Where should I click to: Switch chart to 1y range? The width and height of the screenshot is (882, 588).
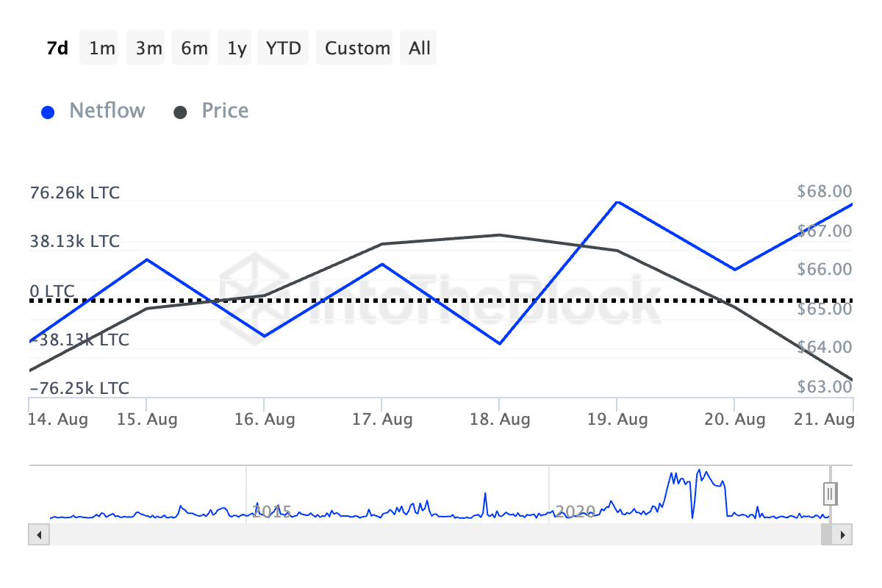coord(237,49)
